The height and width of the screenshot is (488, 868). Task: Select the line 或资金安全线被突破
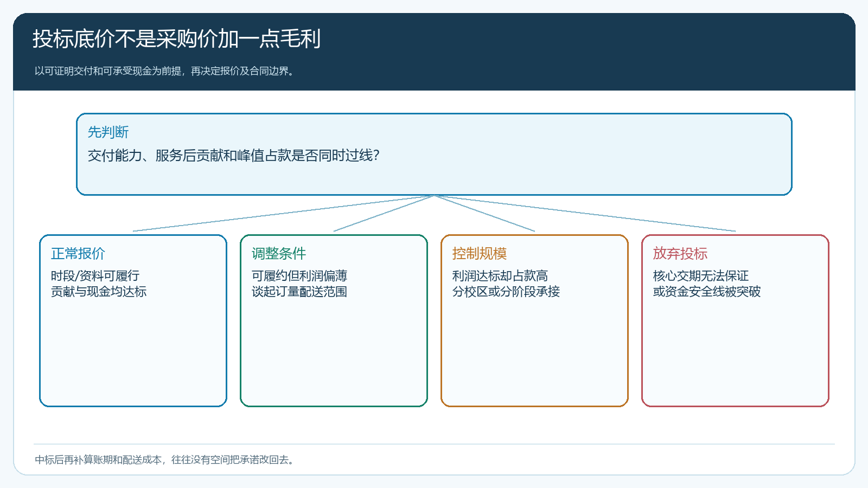707,292
